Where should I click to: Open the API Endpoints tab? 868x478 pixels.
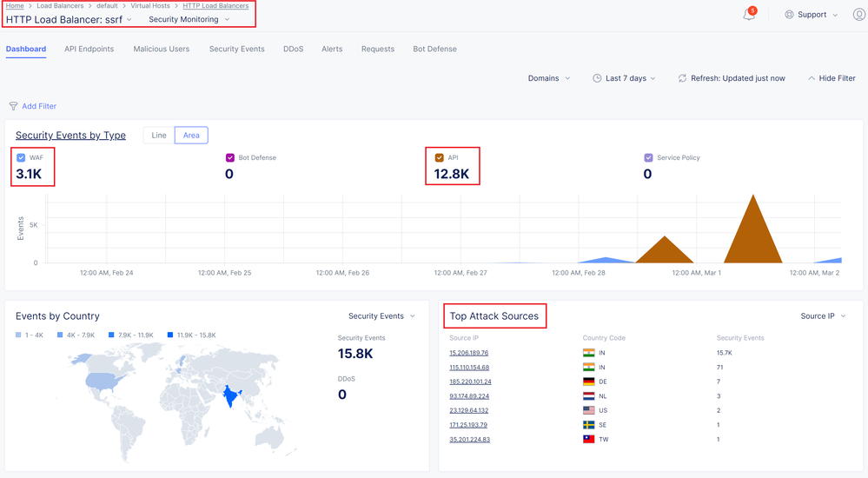(x=89, y=50)
